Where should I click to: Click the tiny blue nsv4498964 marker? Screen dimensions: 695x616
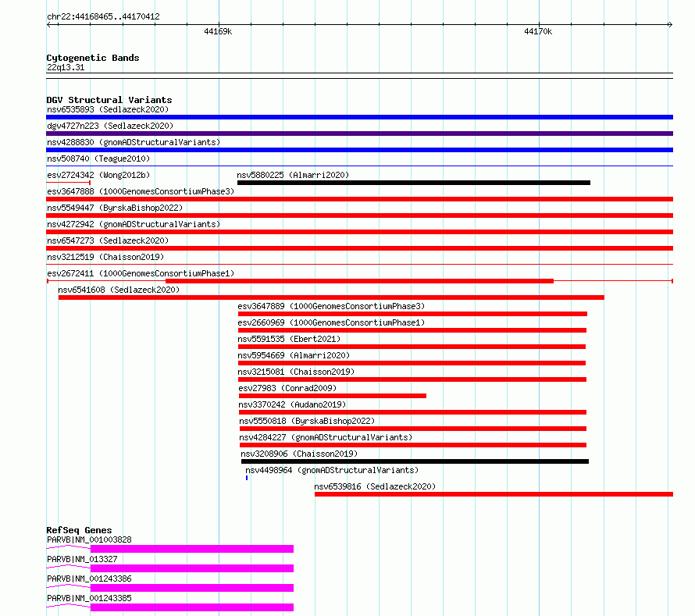[247, 478]
